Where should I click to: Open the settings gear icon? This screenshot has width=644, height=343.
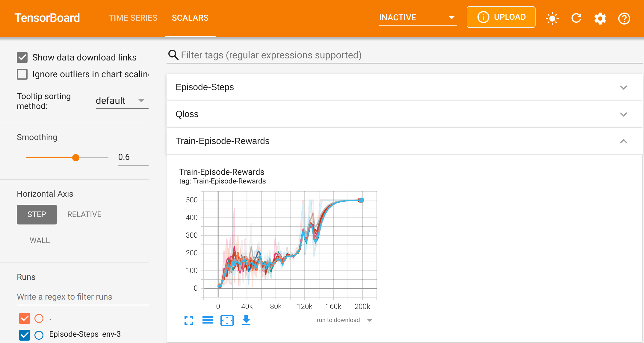[600, 18]
